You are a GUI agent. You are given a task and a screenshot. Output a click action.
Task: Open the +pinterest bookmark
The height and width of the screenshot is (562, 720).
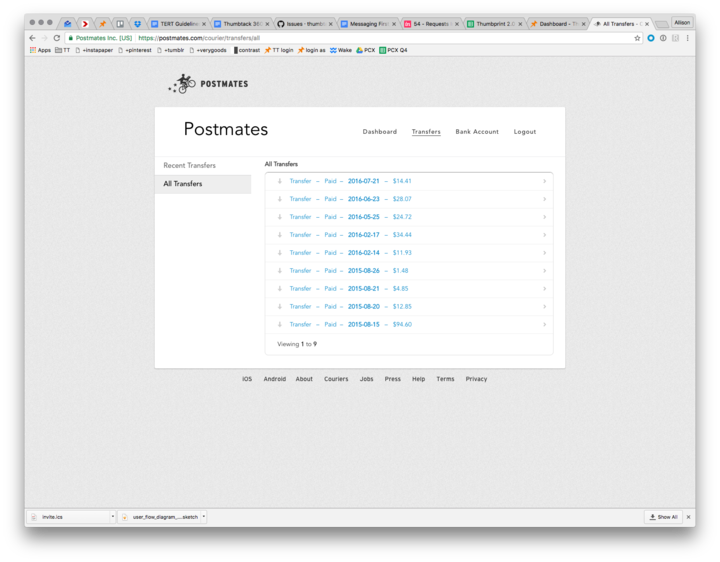pyautogui.click(x=135, y=50)
